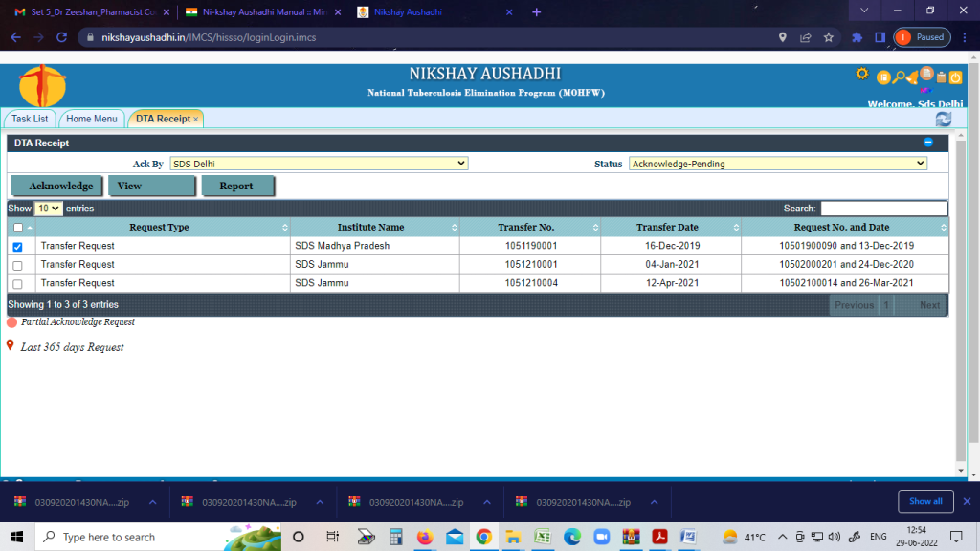The image size is (980, 551).
Task: Uncheck the SDS Madhya Pradesh row checkbox
Action: coord(17,247)
